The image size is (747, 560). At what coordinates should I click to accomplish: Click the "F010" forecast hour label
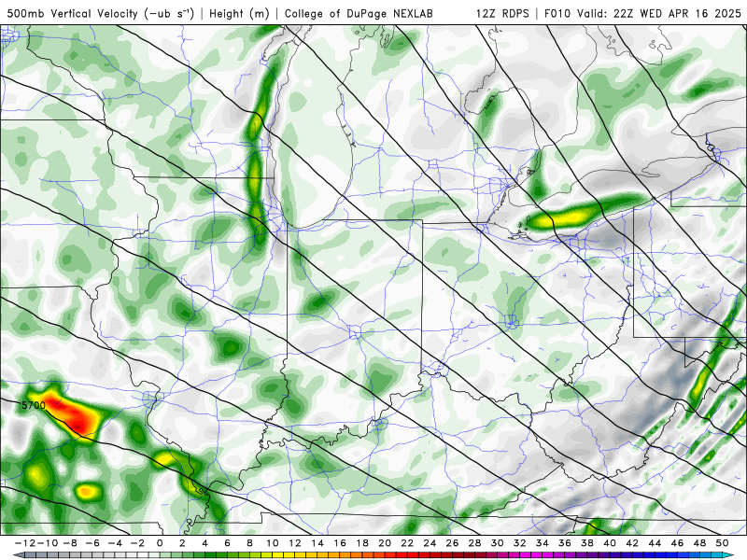coord(557,13)
